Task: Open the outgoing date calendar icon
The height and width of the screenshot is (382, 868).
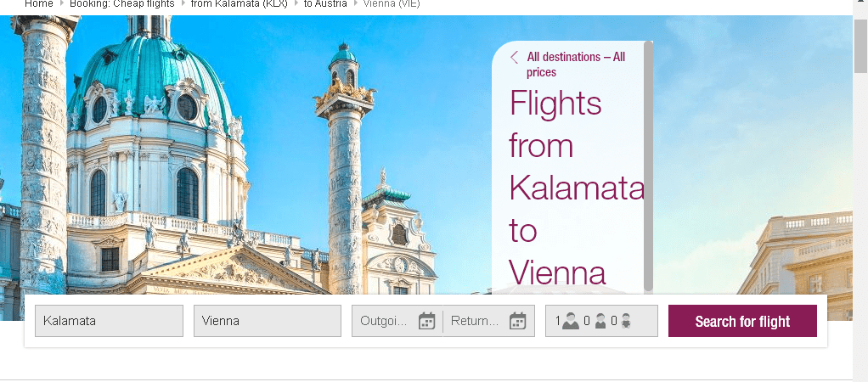Action: point(427,321)
